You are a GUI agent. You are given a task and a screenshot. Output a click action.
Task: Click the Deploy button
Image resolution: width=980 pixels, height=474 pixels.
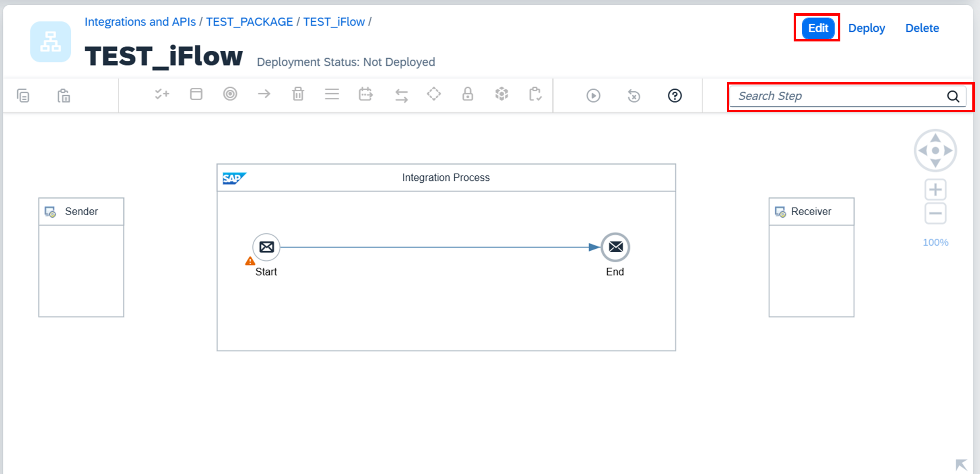pos(866,28)
